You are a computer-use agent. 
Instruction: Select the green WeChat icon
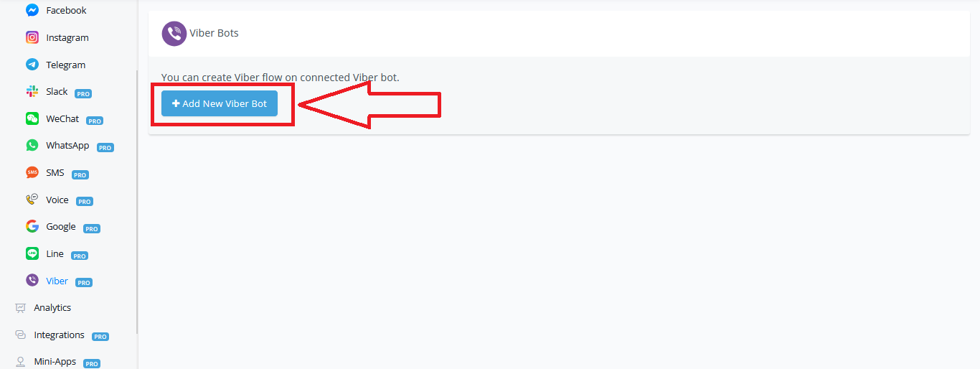click(32, 118)
